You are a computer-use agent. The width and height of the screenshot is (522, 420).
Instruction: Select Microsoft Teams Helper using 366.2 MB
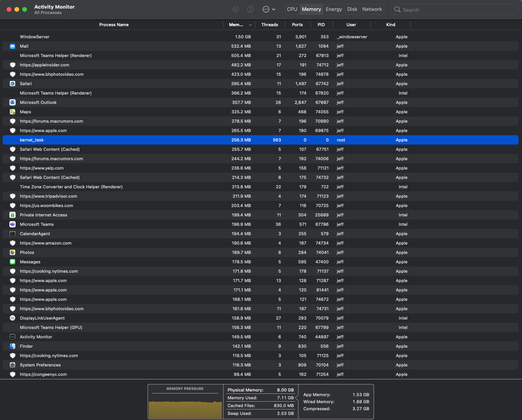pyautogui.click(x=261, y=93)
